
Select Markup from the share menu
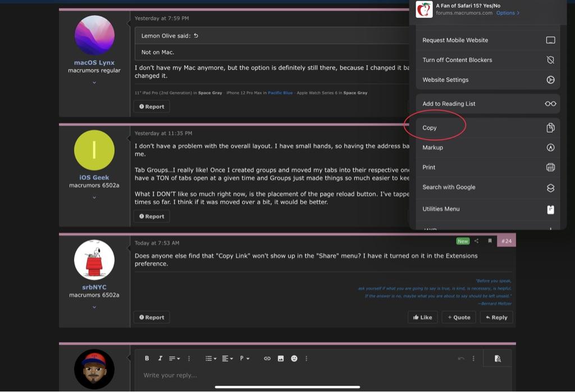click(488, 147)
